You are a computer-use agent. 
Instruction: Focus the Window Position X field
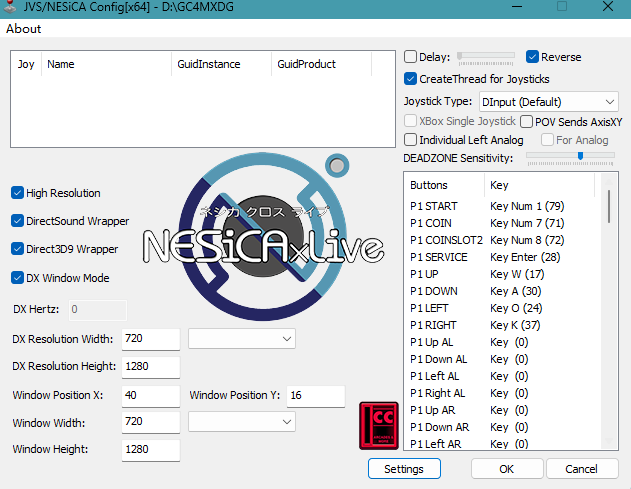[x=151, y=396]
